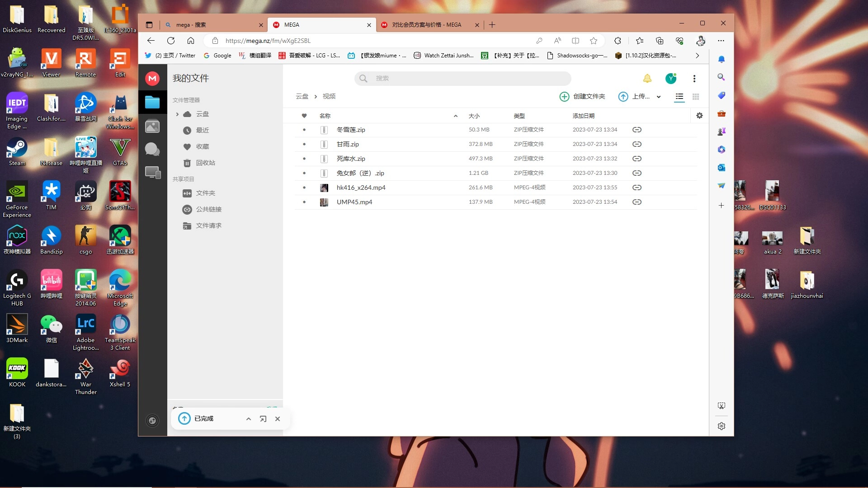The image size is (868, 488).
Task: Add page to favorites star
Action: point(594,41)
